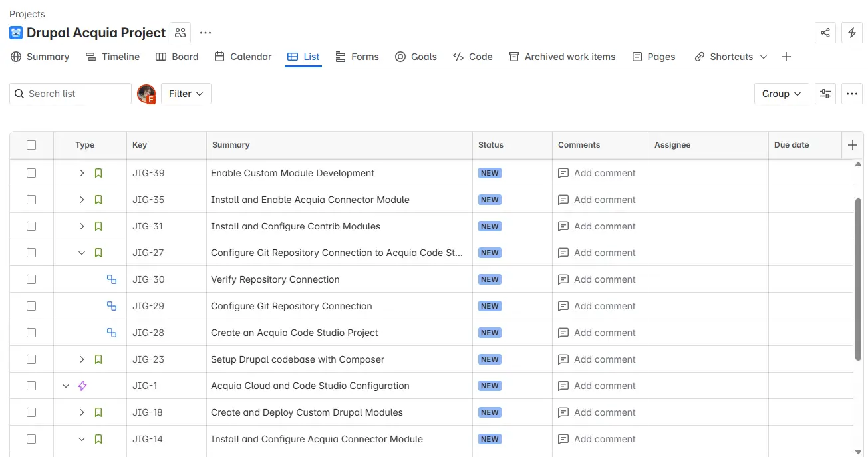Select the JIG-30 row checkbox
Viewport: 868px width, 457px height.
(31, 279)
